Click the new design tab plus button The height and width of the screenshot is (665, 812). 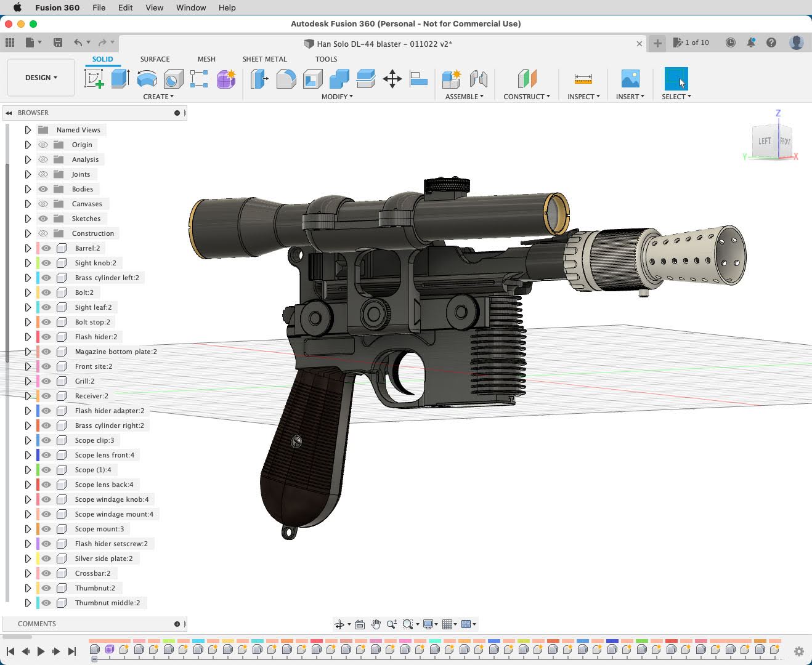pyautogui.click(x=657, y=43)
